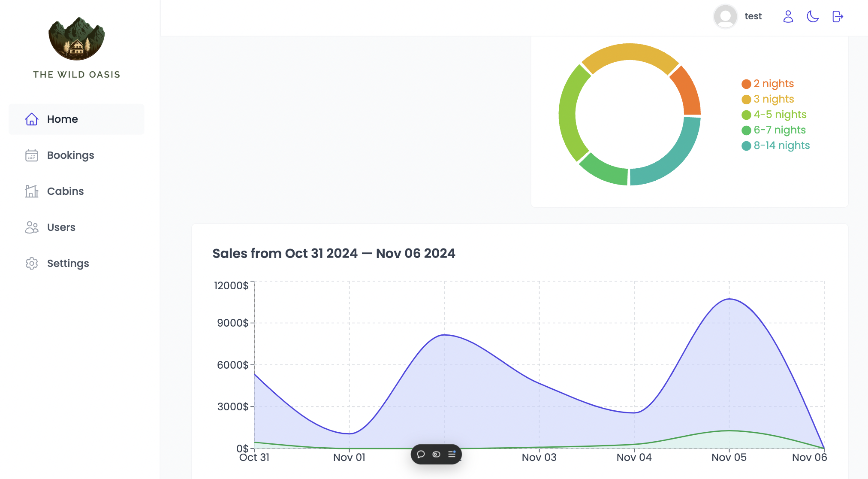Click the 6000$ y-axis label
868x479 pixels.
pos(233,365)
